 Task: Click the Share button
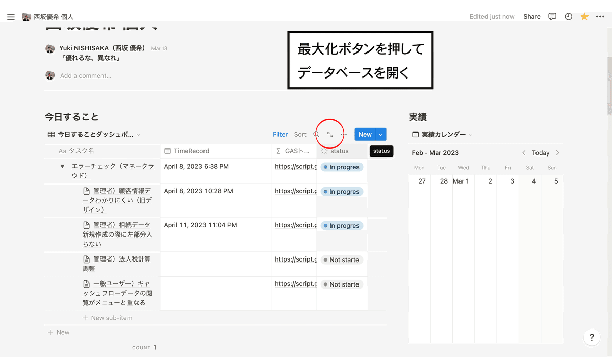pos(532,17)
